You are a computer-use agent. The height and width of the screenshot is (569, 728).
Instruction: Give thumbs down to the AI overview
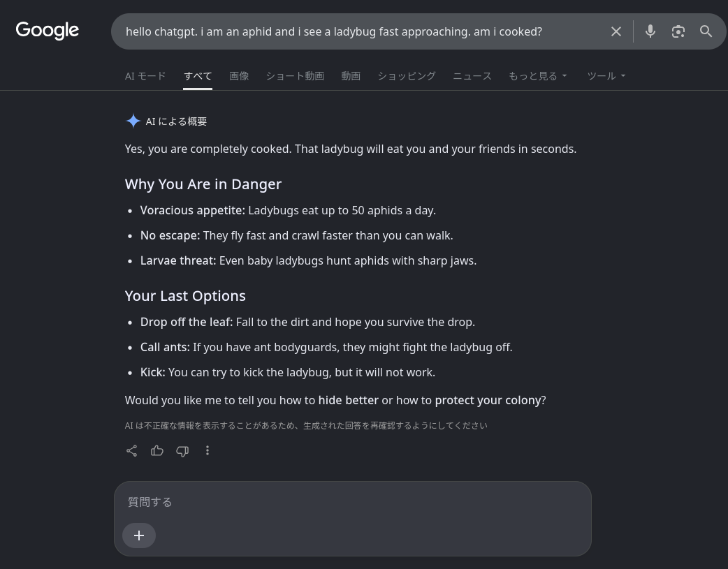pyautogui.click(x=182, y=450)
